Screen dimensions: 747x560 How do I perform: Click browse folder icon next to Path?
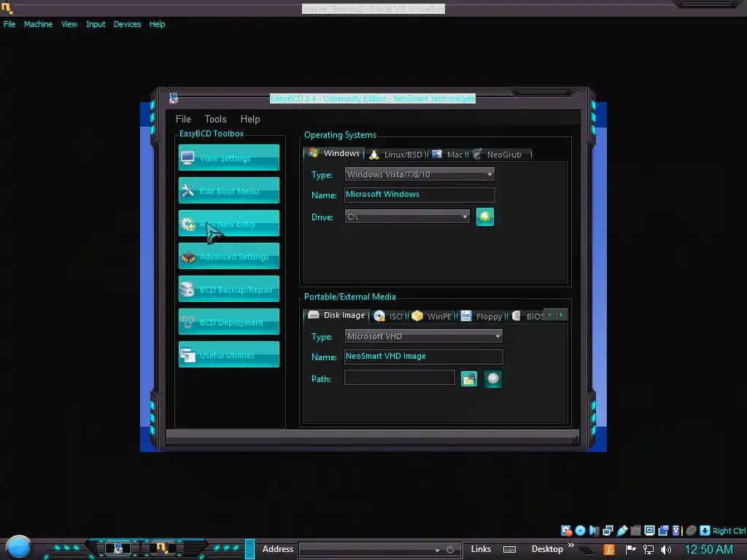pyautogui.click(x=469, y=379)
